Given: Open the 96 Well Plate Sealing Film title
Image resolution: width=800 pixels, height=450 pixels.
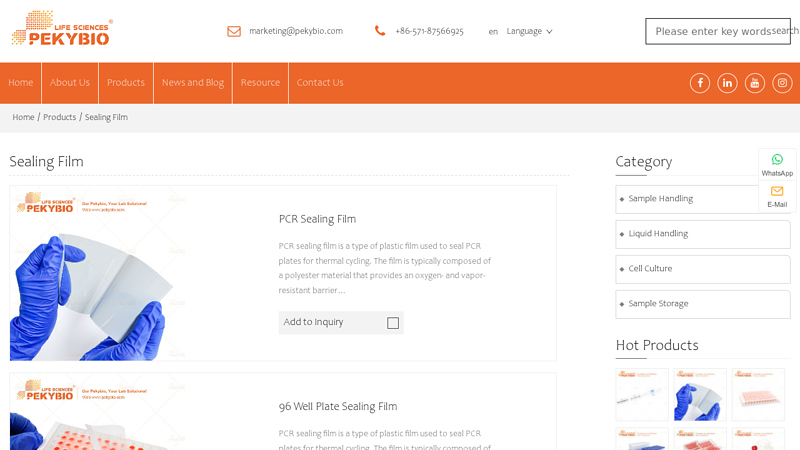Looking at the screenshot, I should click(338, 407).
